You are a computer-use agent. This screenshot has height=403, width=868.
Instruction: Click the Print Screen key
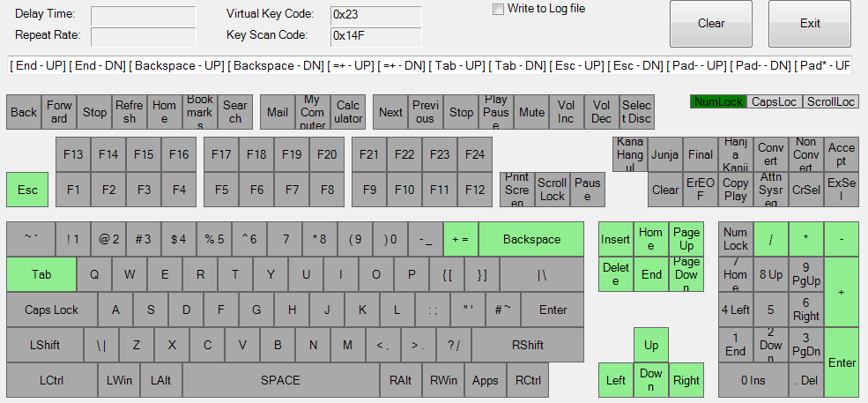[517, 190]
